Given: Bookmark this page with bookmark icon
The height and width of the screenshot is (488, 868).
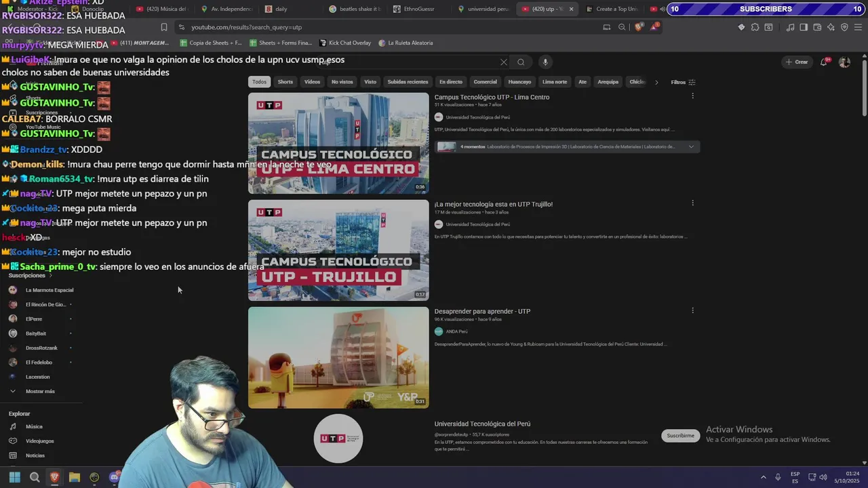Looking at the screenshot, I should pos(164,27).
